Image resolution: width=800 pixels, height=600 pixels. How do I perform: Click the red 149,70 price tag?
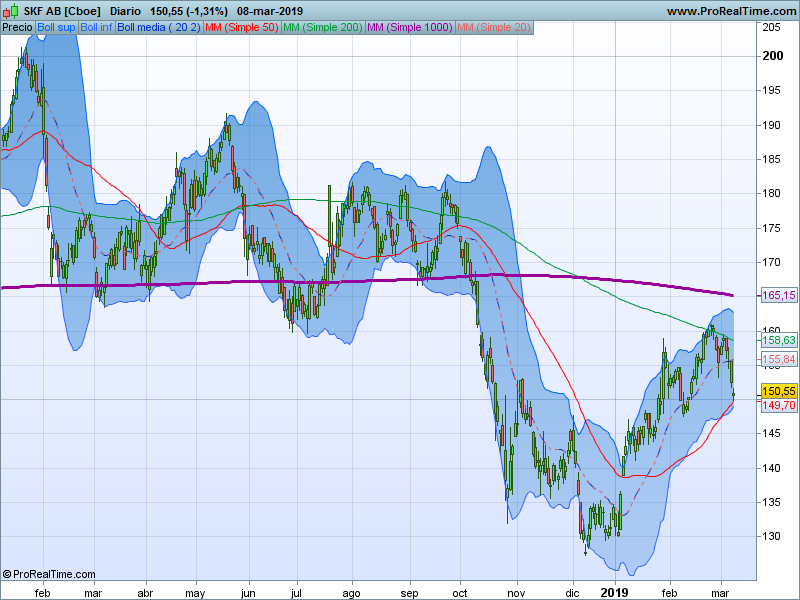pyautogui.click(x=779, y=406)
